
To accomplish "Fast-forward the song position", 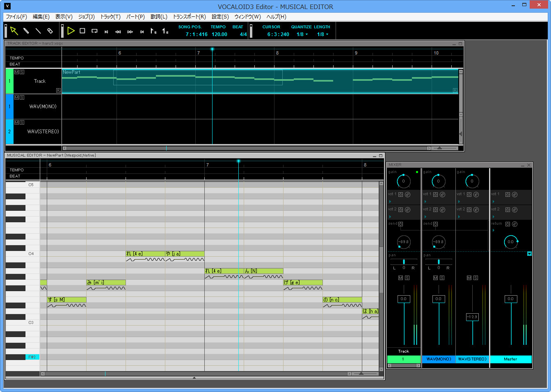I will tap(130, 32).
